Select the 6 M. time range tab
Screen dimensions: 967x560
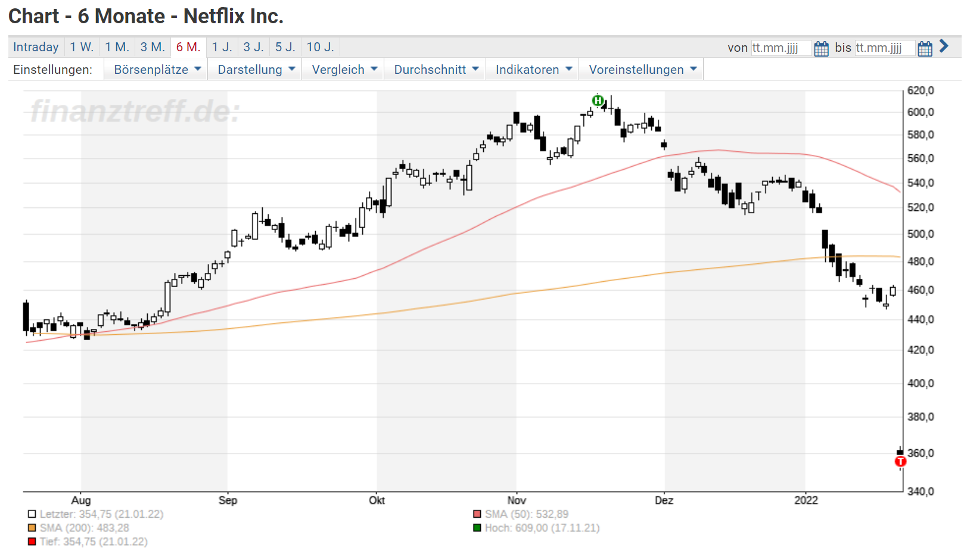tap(188, 47)
